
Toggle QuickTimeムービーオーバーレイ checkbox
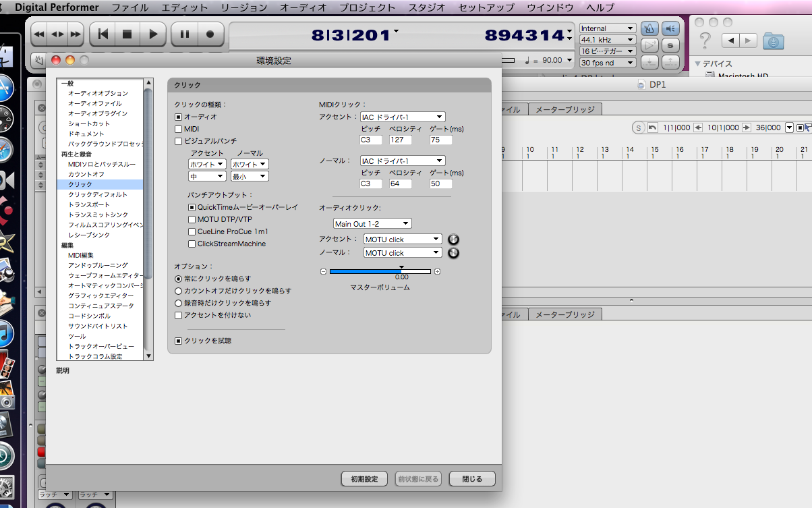pos(192,207)
